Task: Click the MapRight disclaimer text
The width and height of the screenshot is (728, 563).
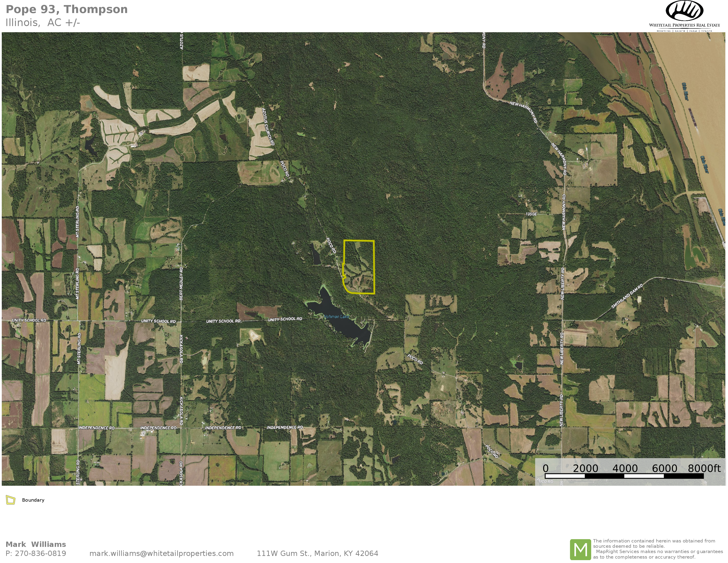Action: point(657,549)
